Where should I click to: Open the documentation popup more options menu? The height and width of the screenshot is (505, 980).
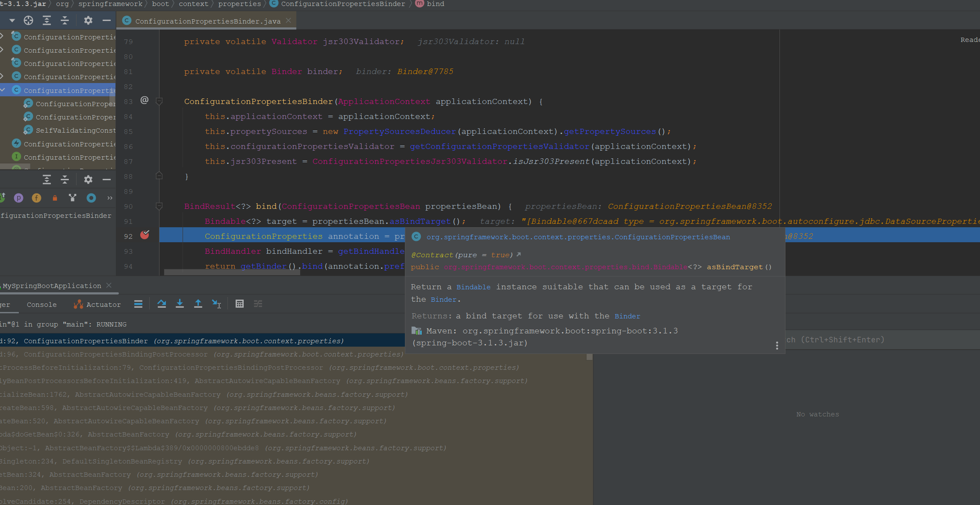tap(777, 345)
